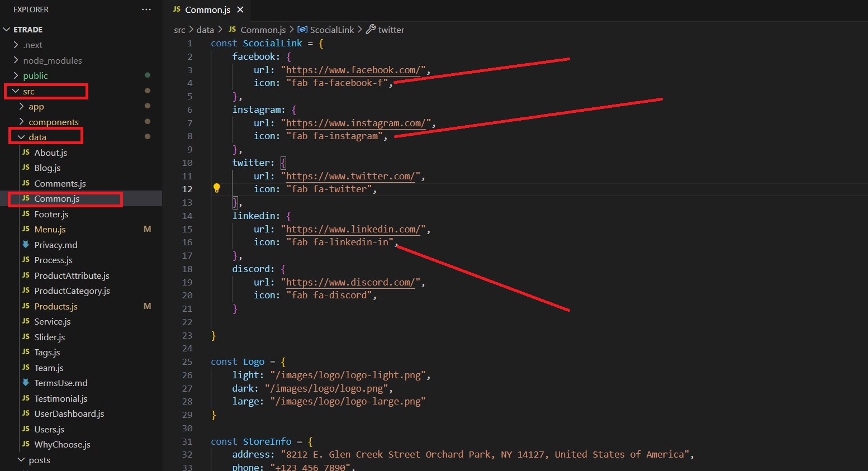Open Footer.js file
Image resolution: width=868 pixels, height=471 pixels.
pyautogui.click(x=51, y=214)
